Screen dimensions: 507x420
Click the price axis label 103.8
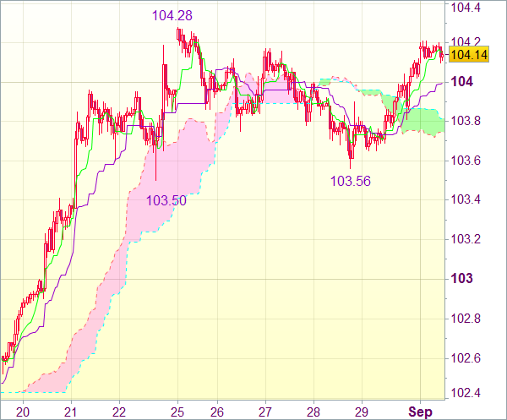466,121
